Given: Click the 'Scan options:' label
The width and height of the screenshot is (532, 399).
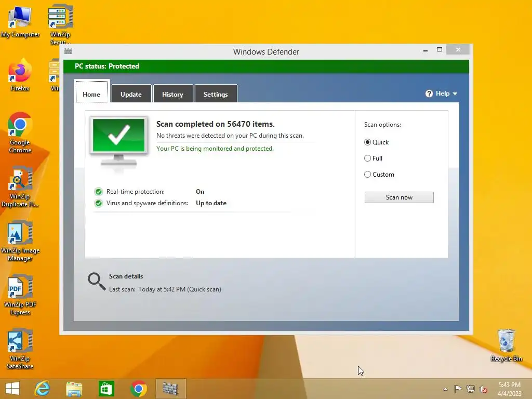Looking at the screenshot, I should coord(382,125).
